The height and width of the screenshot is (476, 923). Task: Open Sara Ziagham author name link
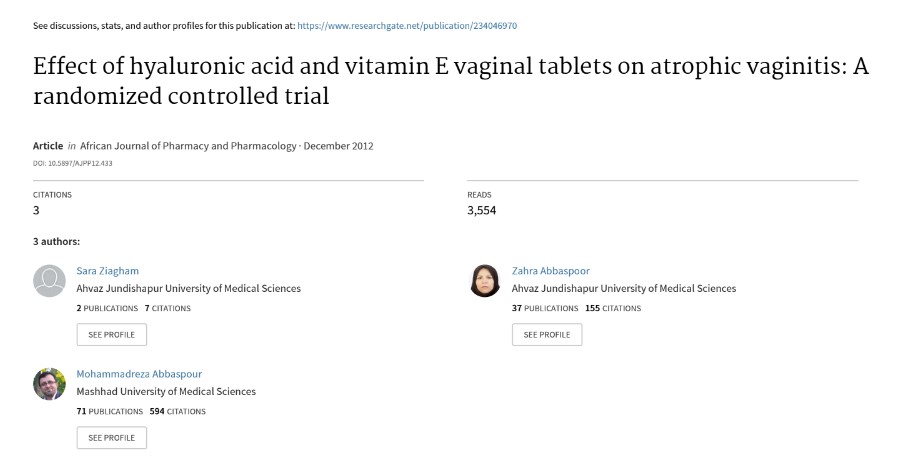coord(108,271)
